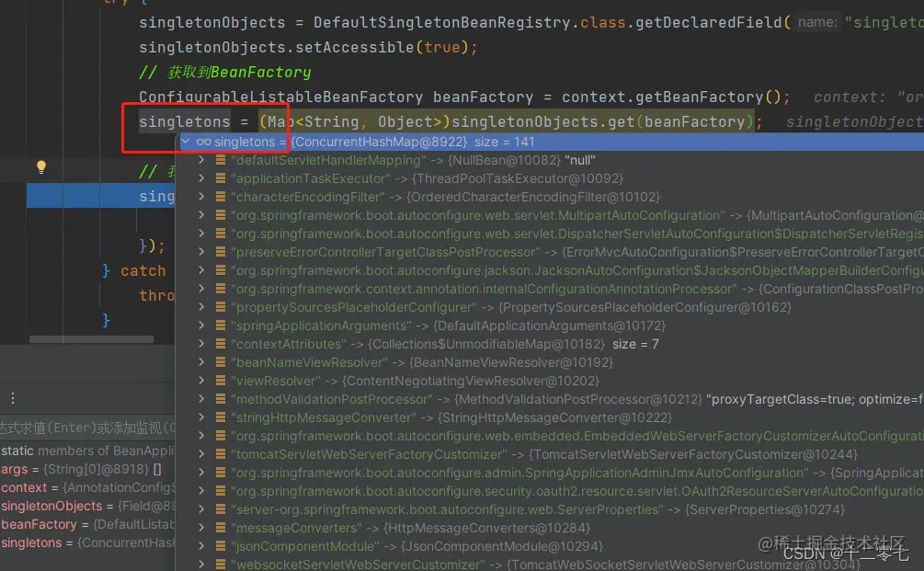Select the singletonObjects variable row
Image resolution: width=924 pixels, height=571 pixels.
pos(87,506)
